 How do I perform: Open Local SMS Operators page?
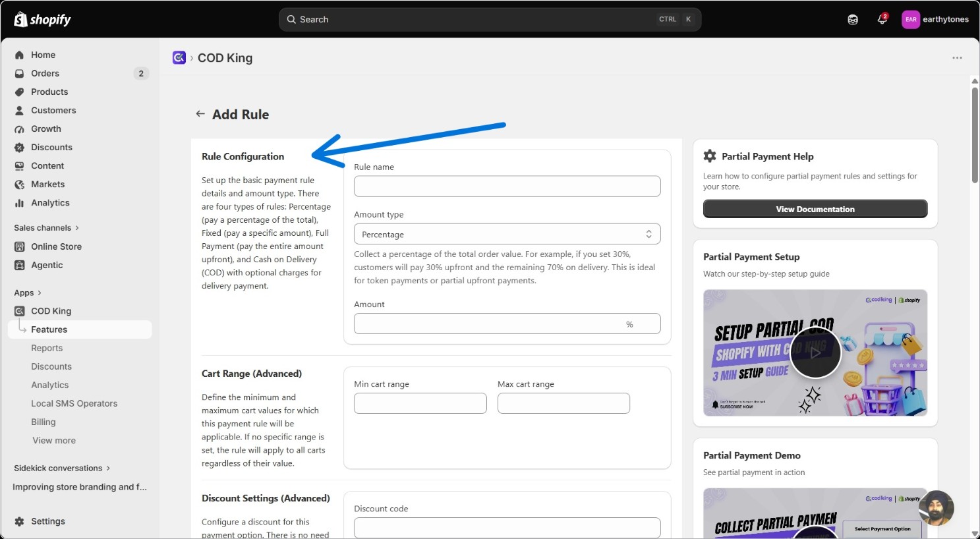(74, 403)
